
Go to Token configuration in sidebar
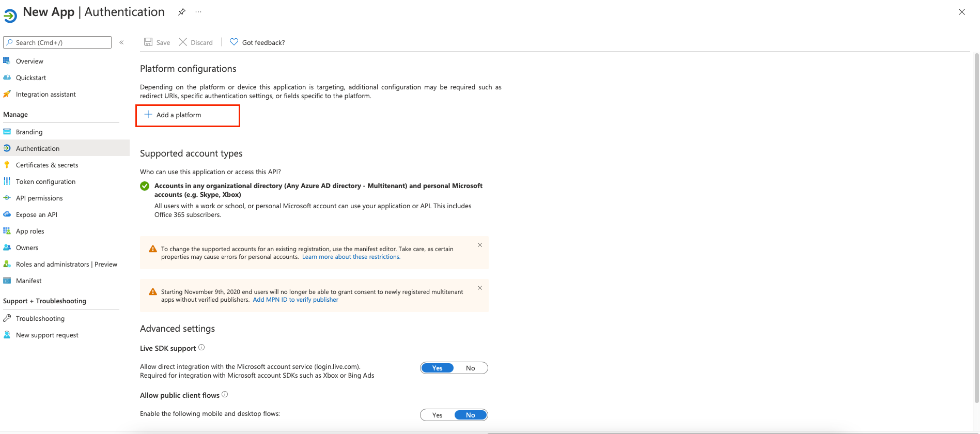[x=45, y=182]
